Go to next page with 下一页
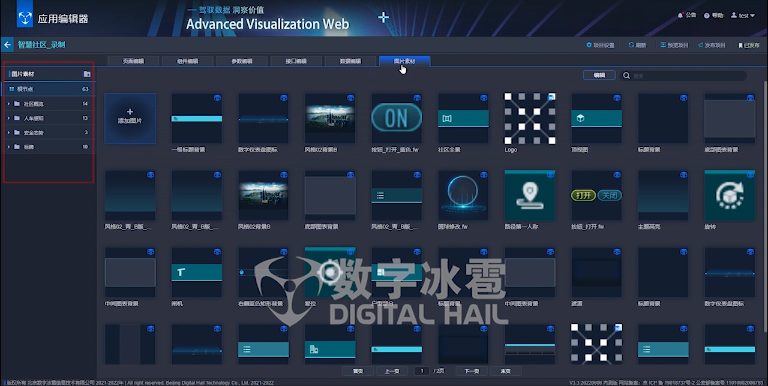The image size is (768, 386). coord(471,371)
